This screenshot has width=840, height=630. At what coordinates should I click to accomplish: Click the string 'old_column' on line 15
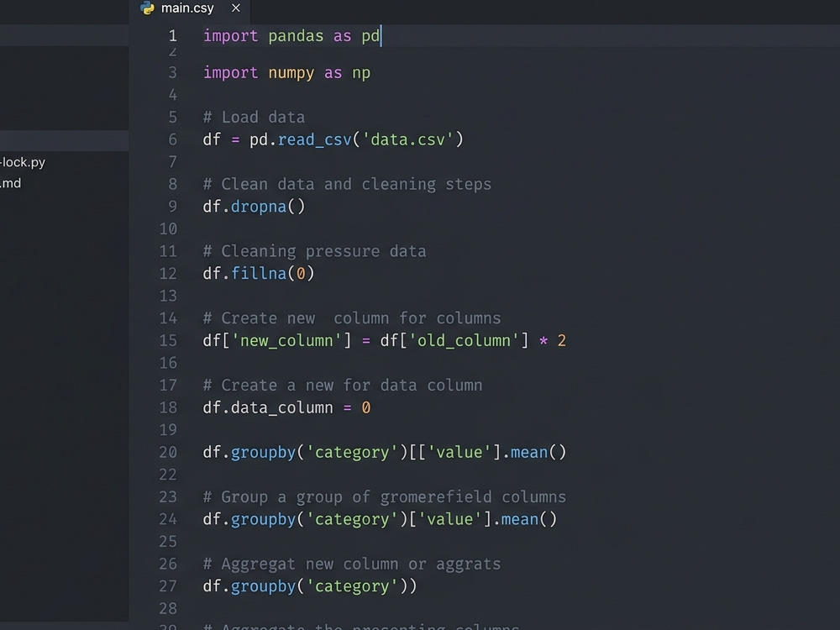click(x=464, y=341)
